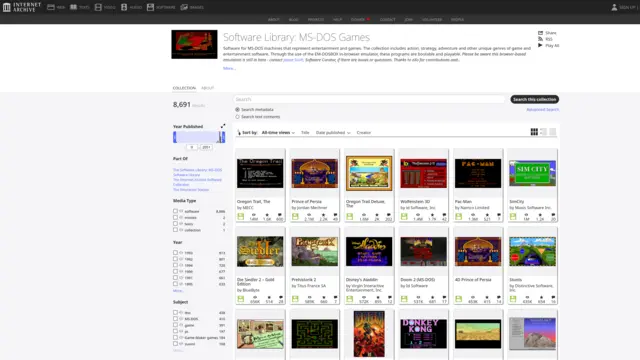Open the Video section icon
Screen dimensions: 640x360
click(x=98, y=7)
